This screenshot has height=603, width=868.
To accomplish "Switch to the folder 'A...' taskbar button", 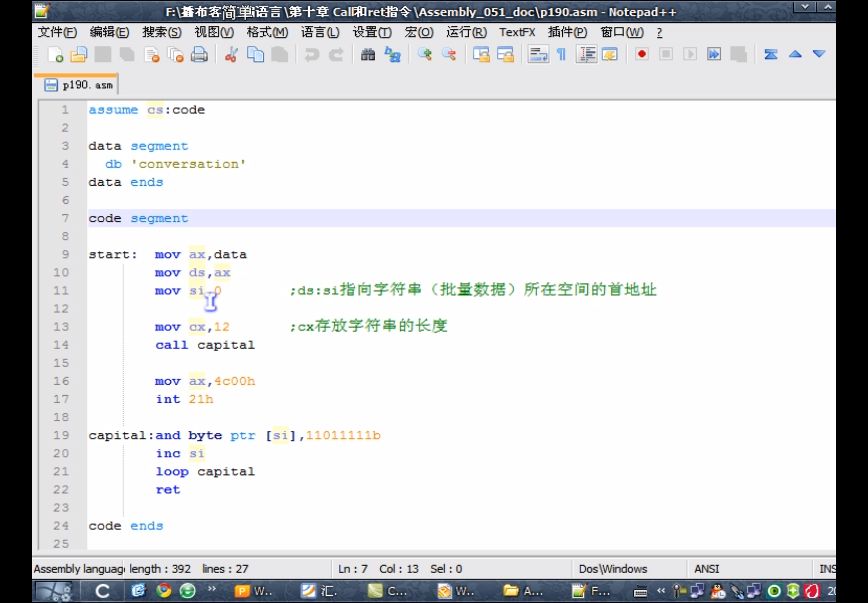I will click(x=523, y=590).
